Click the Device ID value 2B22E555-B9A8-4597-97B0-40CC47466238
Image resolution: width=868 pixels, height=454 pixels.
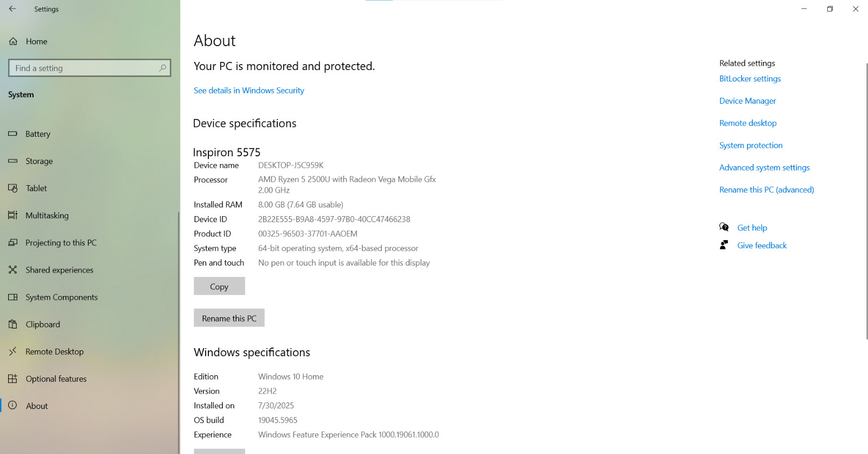tap(334, 219)
